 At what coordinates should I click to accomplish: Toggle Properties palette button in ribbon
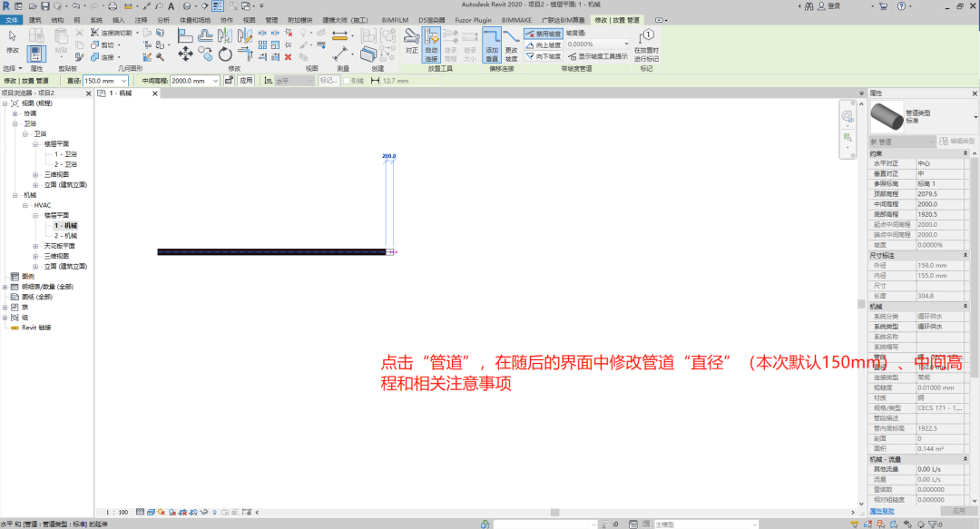36,54
